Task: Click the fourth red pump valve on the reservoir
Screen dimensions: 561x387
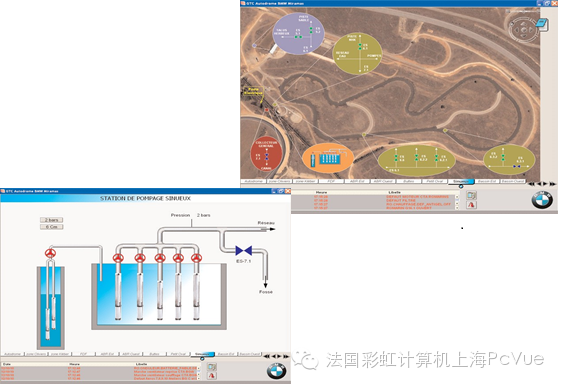Action: [x=178, y=258]
